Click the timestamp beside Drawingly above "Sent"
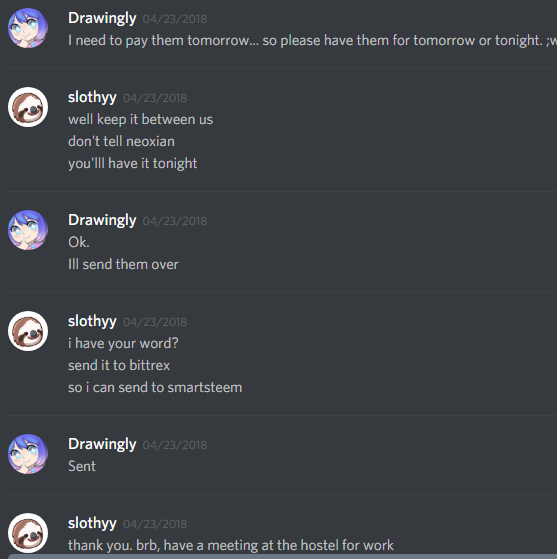The width and height of the screenshot is (557, 559). 175,445
